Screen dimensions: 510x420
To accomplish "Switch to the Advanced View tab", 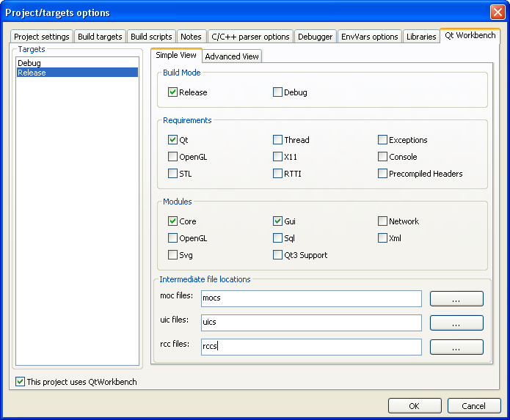I will (x=231, y=56).
